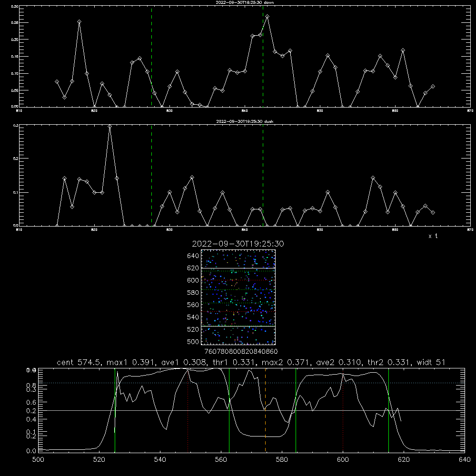
Task: Select the 'thr2 0.331' value in stats line
Action: 387,362
